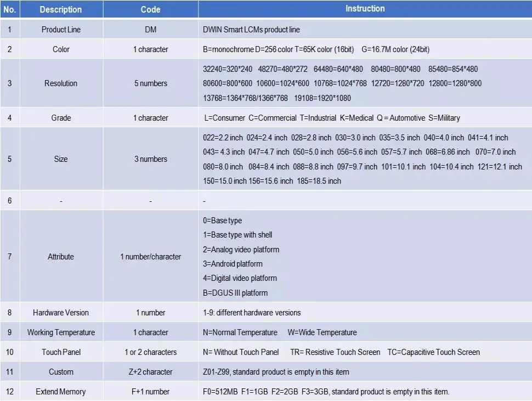
Task: Click '022=2.2 inch' size entry
Action: click(x=223, y=137)
